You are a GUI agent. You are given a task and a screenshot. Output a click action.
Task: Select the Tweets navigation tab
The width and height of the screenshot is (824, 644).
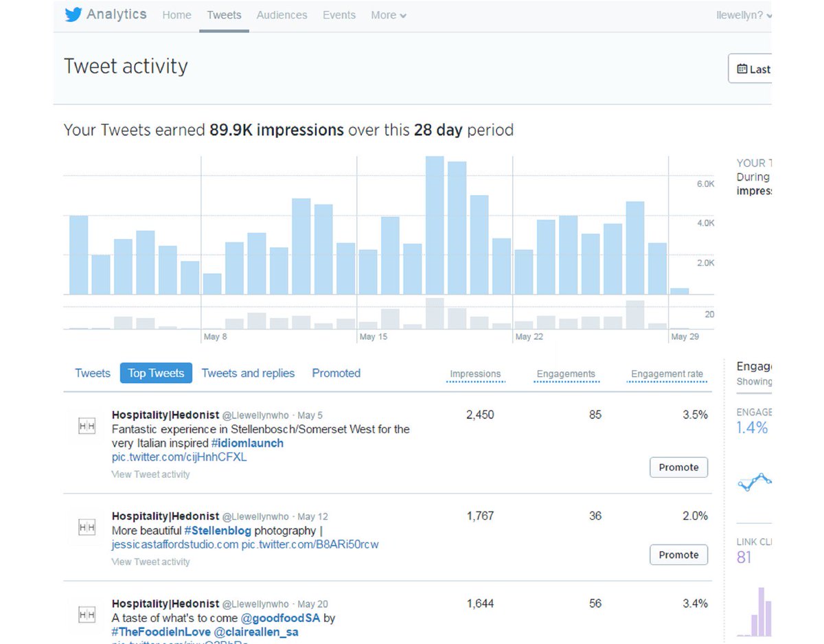224,15
